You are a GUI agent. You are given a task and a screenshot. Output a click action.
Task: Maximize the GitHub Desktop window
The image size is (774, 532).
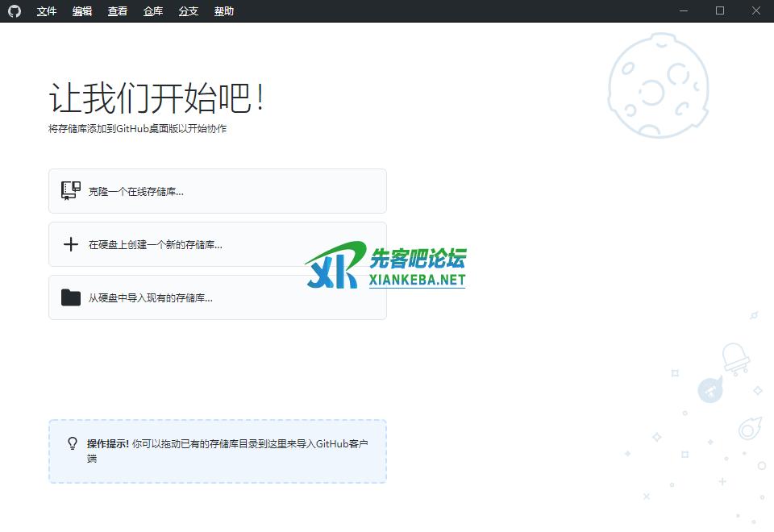pos(720,11)
